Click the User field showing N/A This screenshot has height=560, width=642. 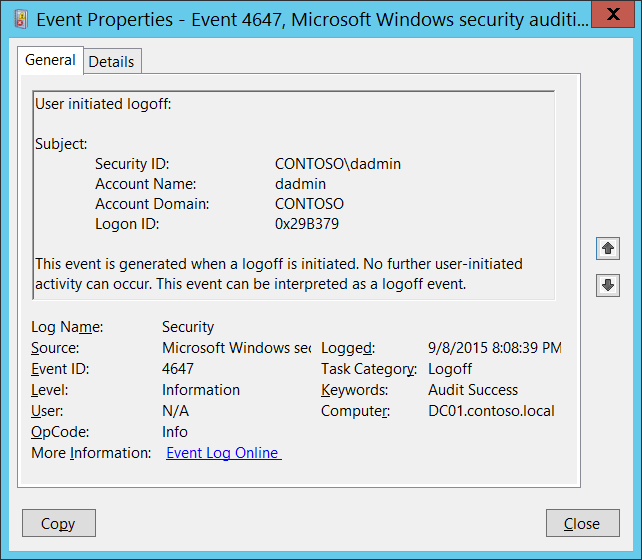(175, 411)
